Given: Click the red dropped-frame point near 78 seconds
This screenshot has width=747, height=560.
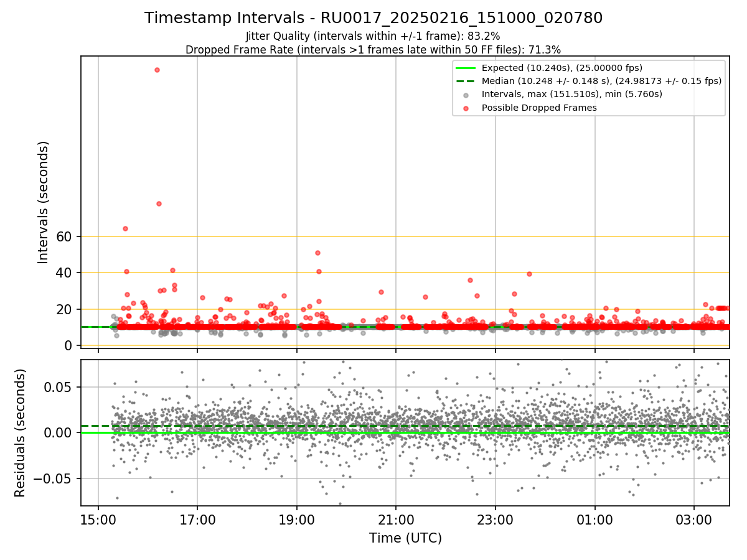Looking at the screenshot, I should click(159, 203).
